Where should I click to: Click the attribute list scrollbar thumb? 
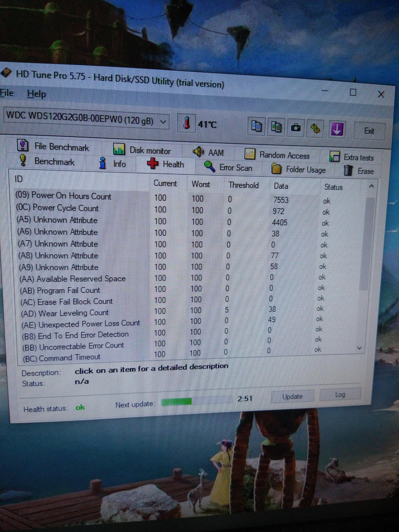click(367, 244)
